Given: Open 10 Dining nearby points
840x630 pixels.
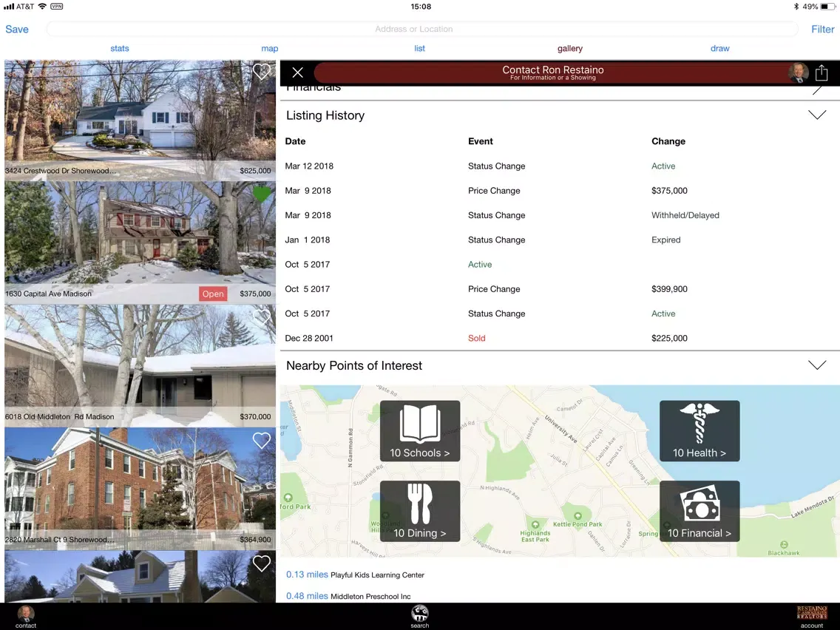Looking at the screenshot, I should (x=420, y=511).
